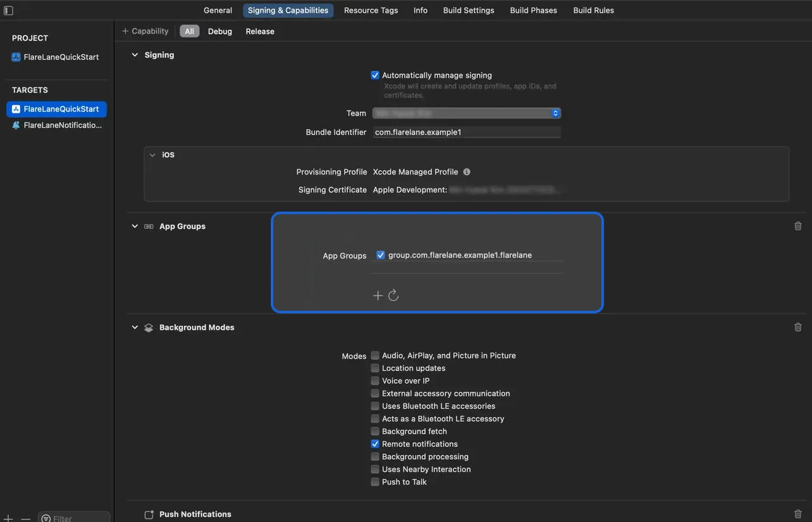Open the Build Phases tab
Viewport: 812px width, 522px height.
tap(534, 10)
